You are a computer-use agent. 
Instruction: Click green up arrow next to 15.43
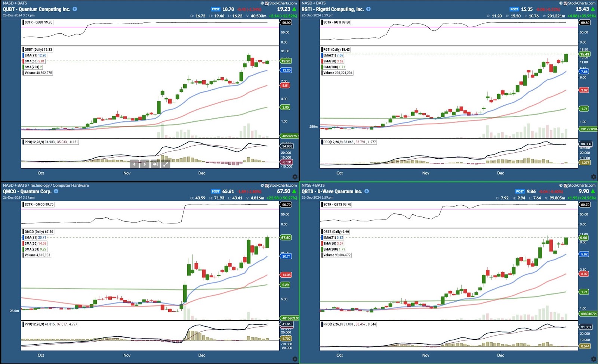pyautogui.click(x=593, y=9)
